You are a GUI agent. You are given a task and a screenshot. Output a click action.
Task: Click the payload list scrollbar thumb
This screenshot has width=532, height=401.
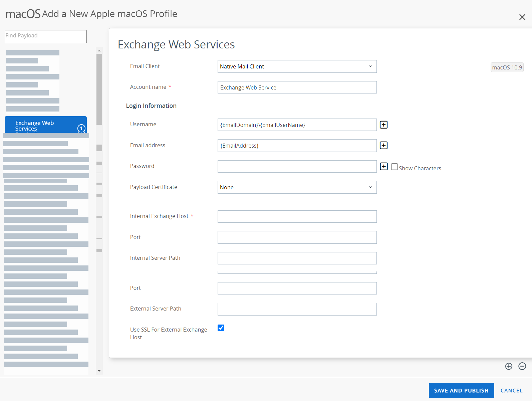point(99,89)
